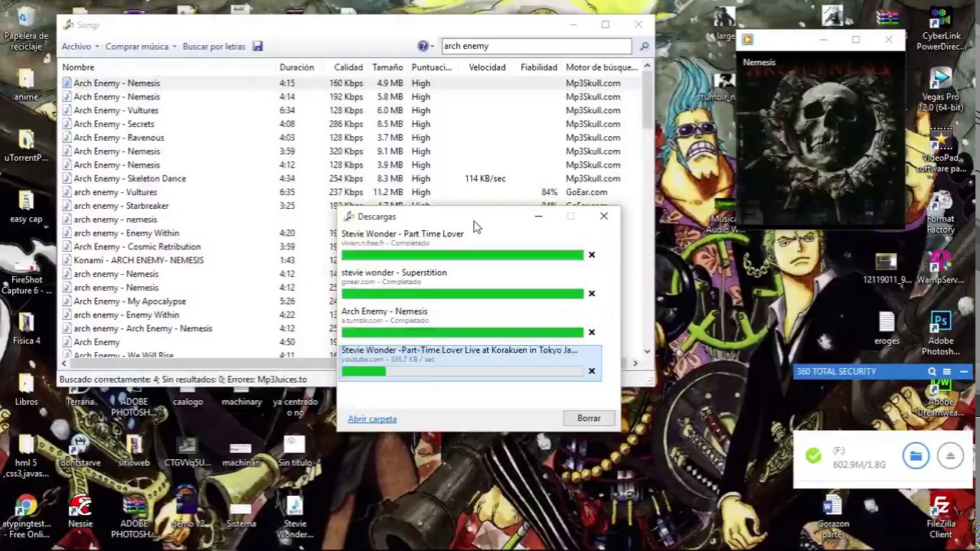980x551 pixels.
Task: Select the Arch Enemy - Secrets result row
Action: click(348, 124)
